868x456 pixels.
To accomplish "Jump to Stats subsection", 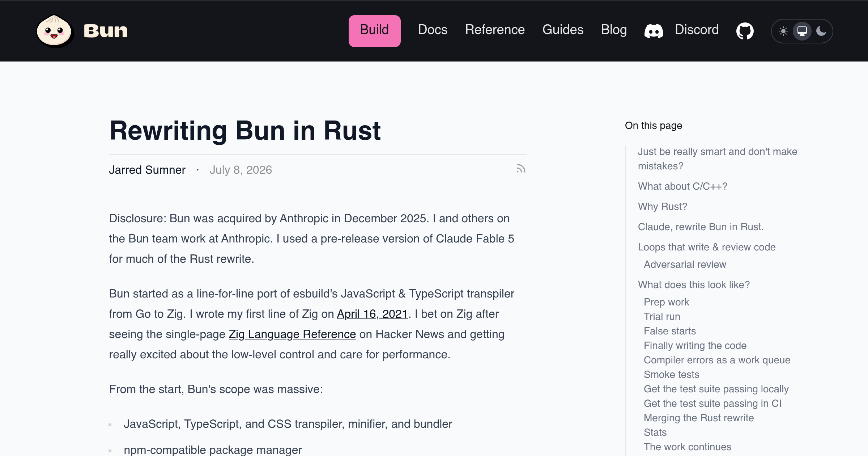I will pos(655,432).
